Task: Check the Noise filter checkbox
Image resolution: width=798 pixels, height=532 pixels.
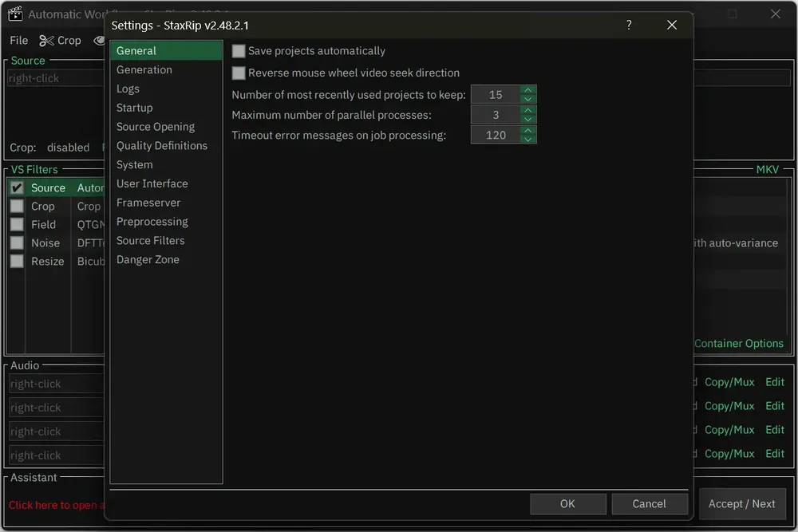Action: point(17,242)
